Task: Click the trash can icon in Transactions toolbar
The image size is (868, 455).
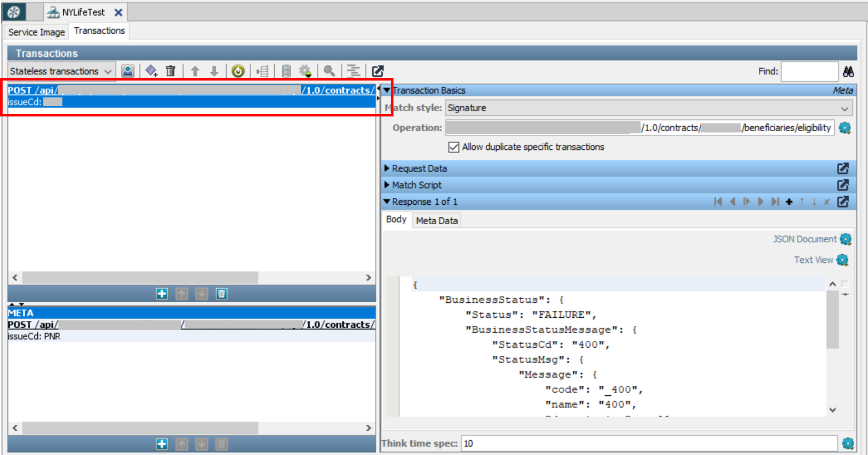Action: (171, 71)
